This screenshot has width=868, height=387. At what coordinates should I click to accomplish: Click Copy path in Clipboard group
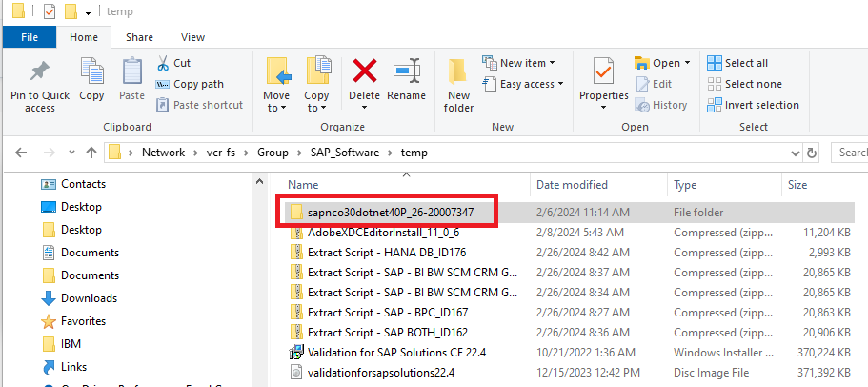(190, 84)
